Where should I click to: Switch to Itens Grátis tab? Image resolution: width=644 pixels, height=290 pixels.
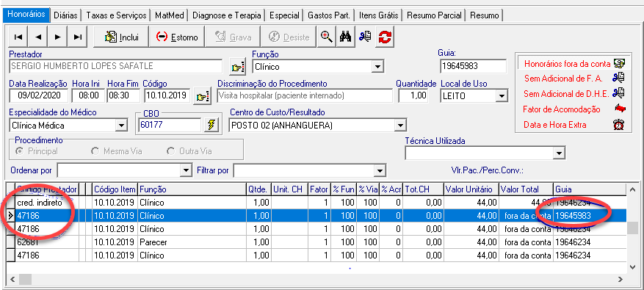click(379, 15)
